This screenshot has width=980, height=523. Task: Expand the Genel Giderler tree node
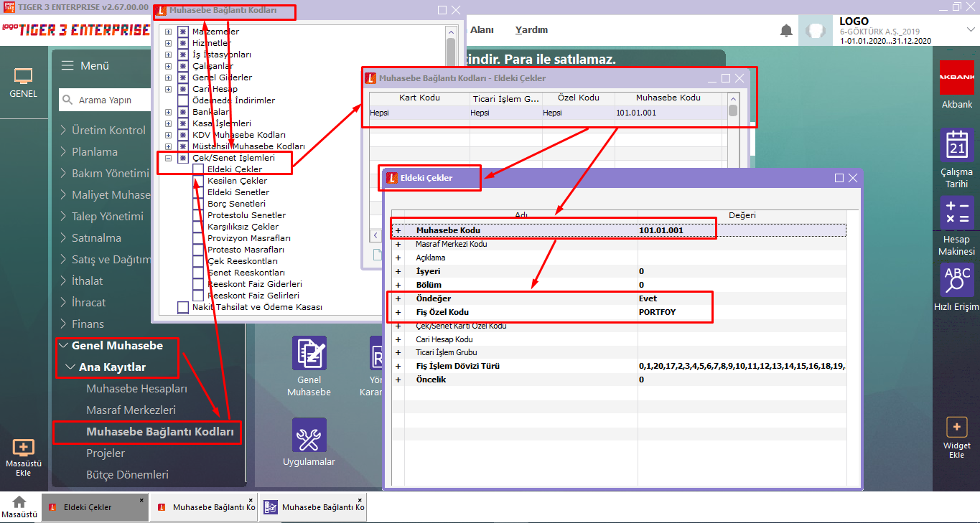(169, 77)
